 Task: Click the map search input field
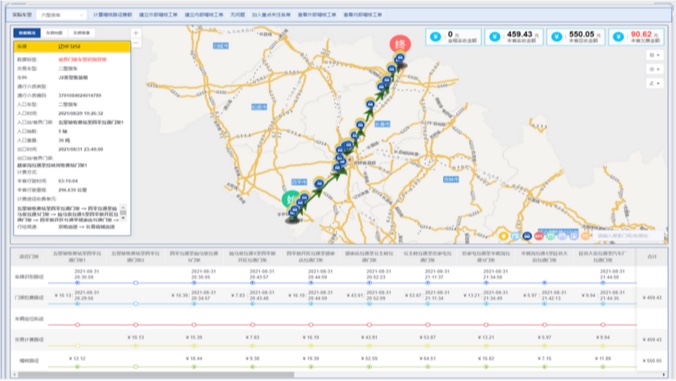[628, 236]
